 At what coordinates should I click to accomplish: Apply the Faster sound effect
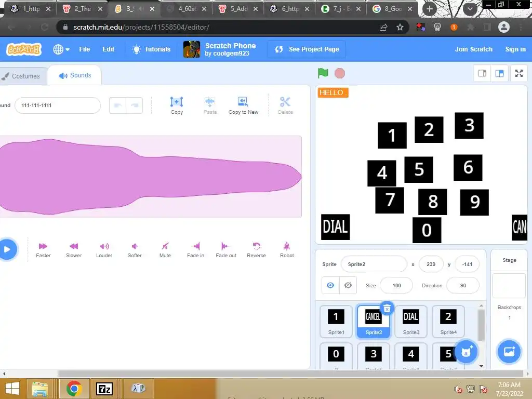pyautogui.click(x=43, y=250)
